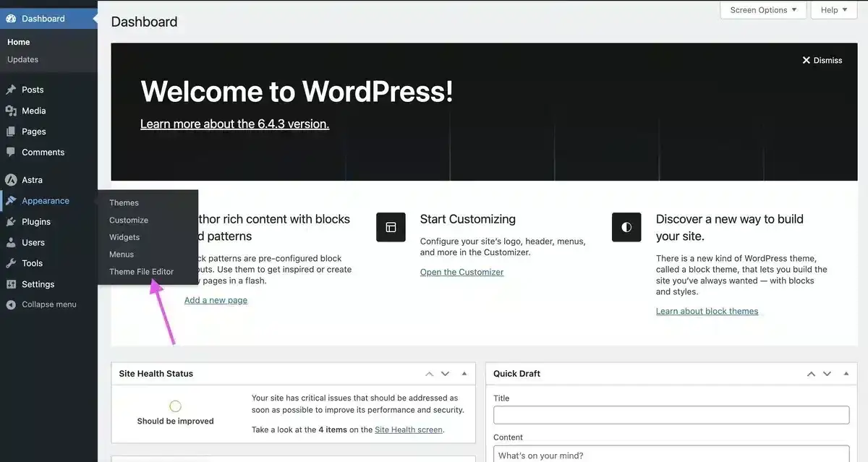Click the Site Health Status panel title
The width and height of the screenshot is (868, 462).
[x=156, y=374]
